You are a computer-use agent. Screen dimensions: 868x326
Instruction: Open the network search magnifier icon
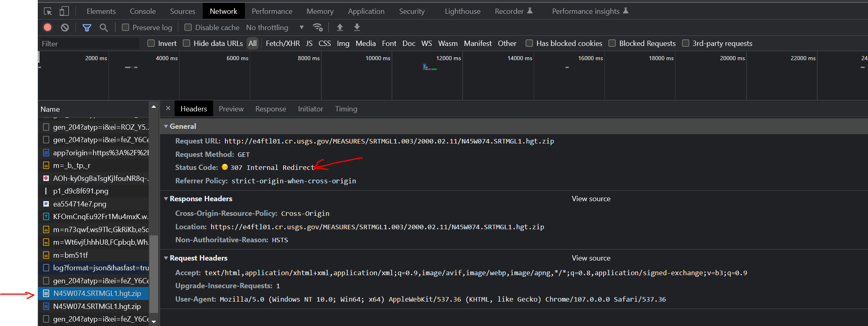104,27
